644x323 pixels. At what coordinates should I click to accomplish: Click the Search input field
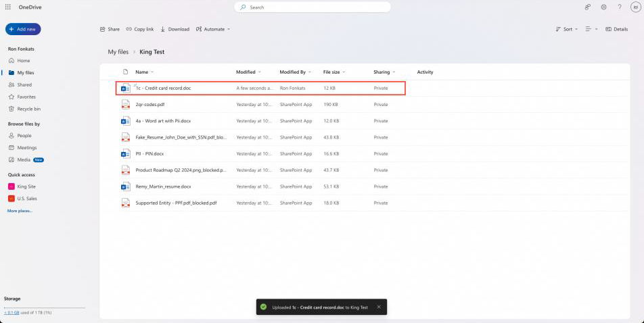point(313,7)
